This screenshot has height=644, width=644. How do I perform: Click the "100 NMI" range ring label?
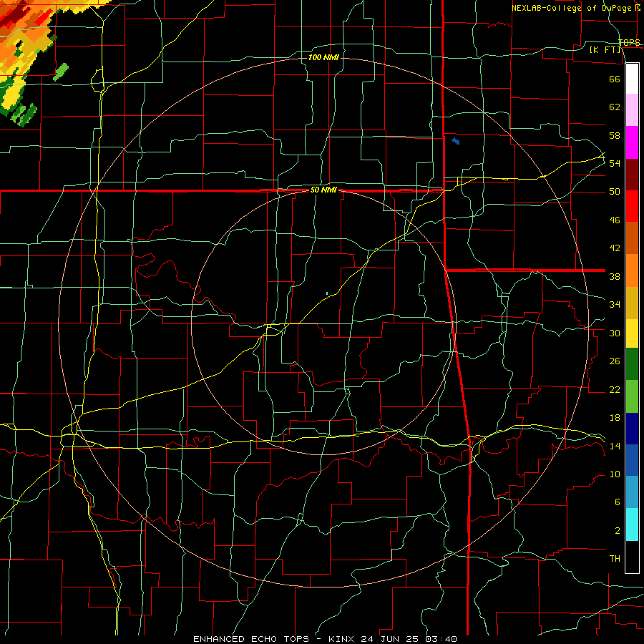[323, 57]
